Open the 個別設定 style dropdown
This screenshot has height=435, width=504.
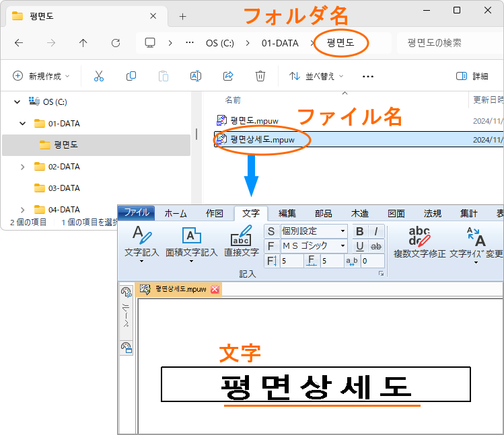pyautogui.click(x=343, y=231)
